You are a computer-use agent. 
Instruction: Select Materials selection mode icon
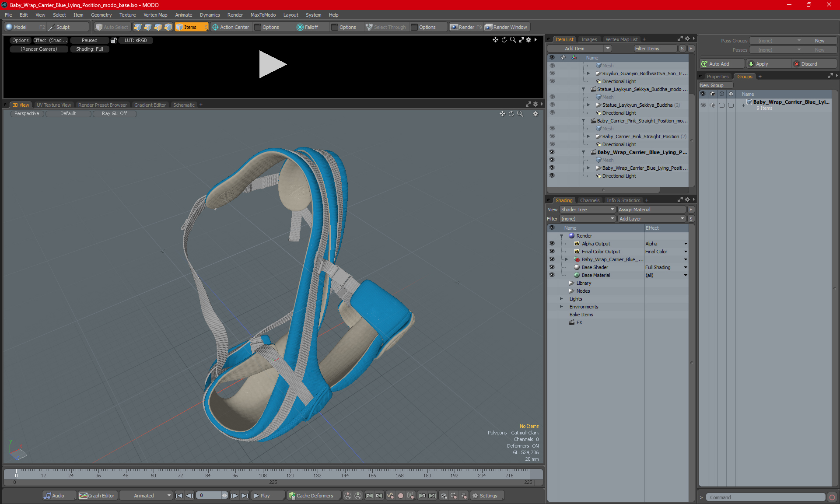(x=168, y=27)
